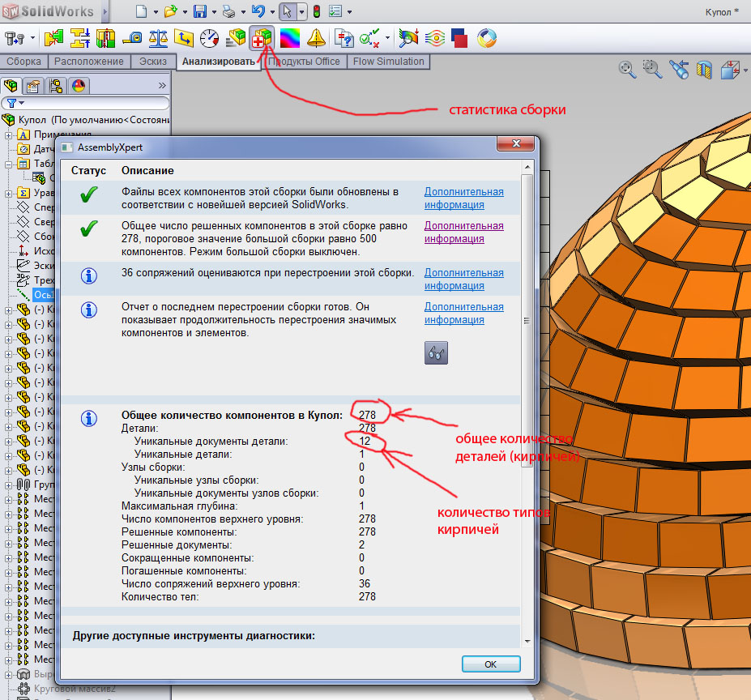The width and height of the screenshot is (751, 700).
Task: Click the Mass Properties scales icon
Action: 159,38
